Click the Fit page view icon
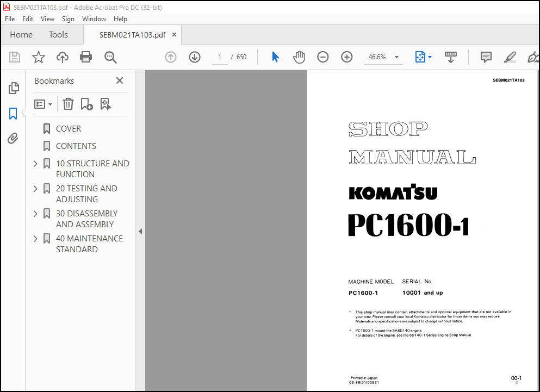 (x=420, y=57)
